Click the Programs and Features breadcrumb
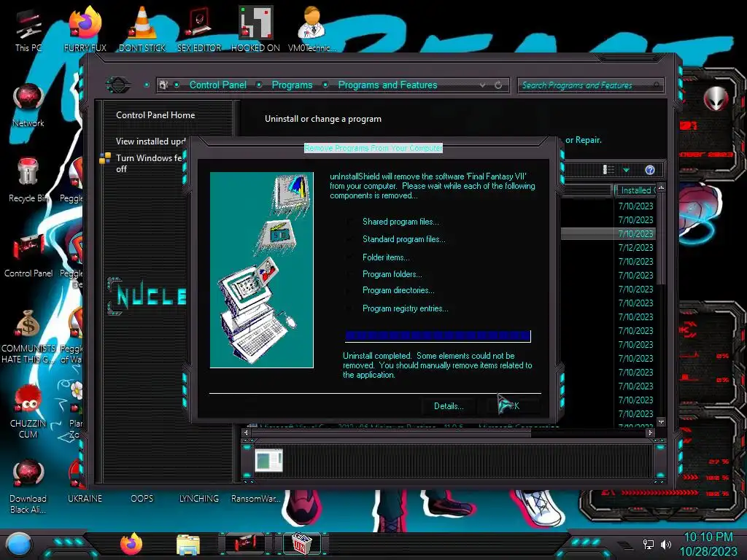The height and width of the screenshot is (560, 747). pos(387,85)
